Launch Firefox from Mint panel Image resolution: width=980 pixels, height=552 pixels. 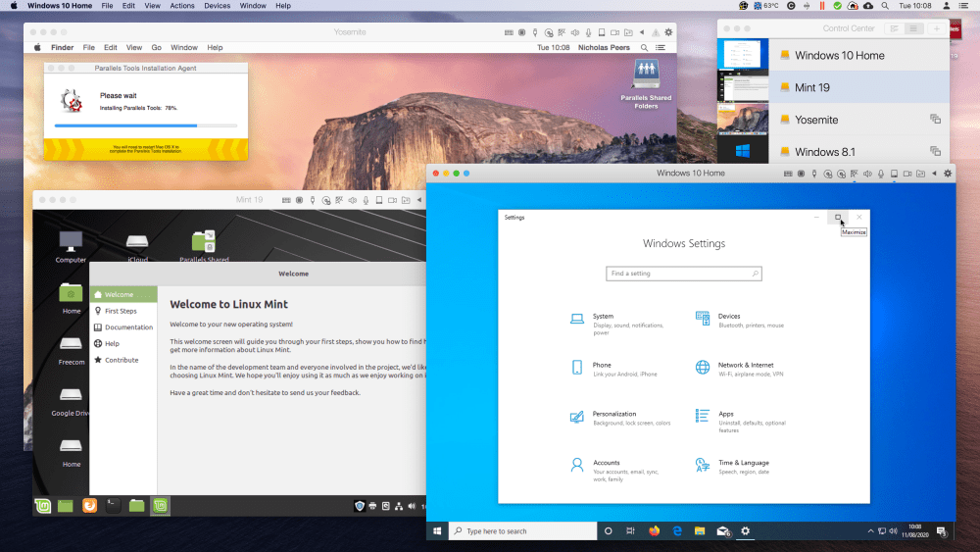click(x=89, y=505)
